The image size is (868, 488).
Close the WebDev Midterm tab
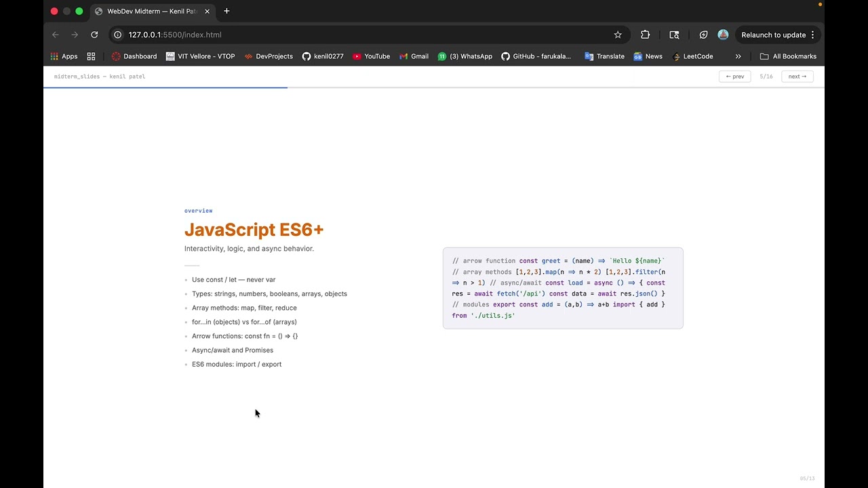[x=207, y=12]
